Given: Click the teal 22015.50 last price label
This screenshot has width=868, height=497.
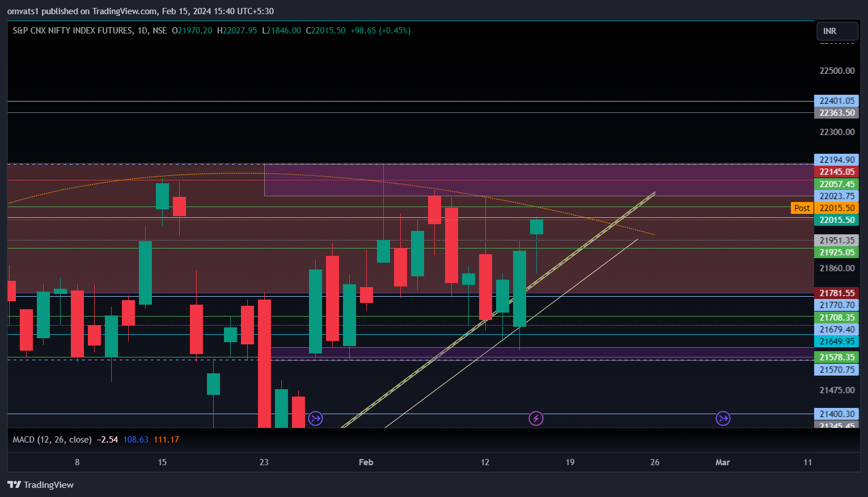Looking at the screenshot, I should [836, 220].
